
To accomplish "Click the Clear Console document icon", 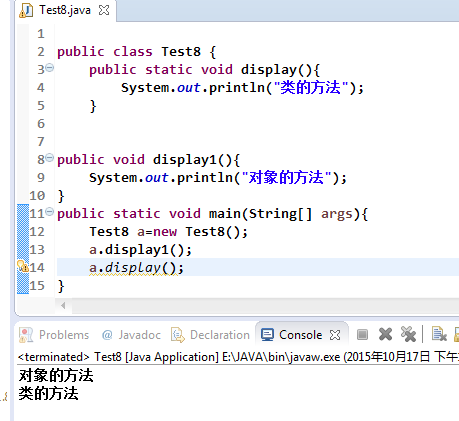I will pos(439,334).
